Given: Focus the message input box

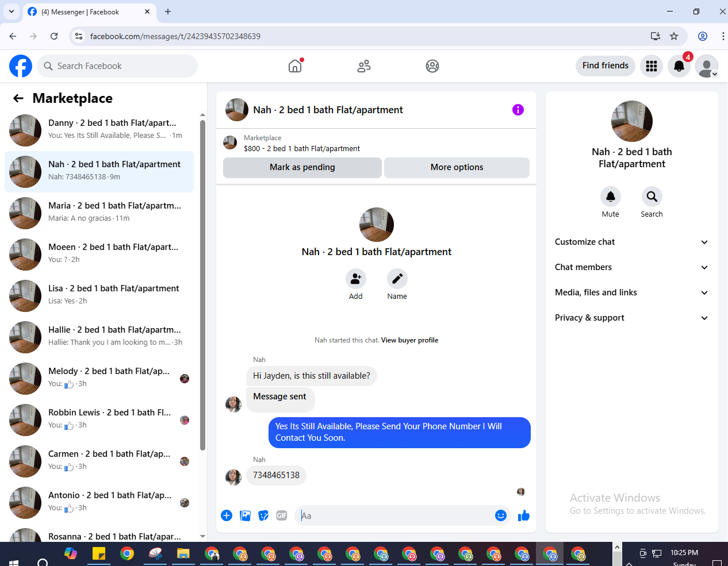Looking at the screenshot, I should click(x=396, y=515).
